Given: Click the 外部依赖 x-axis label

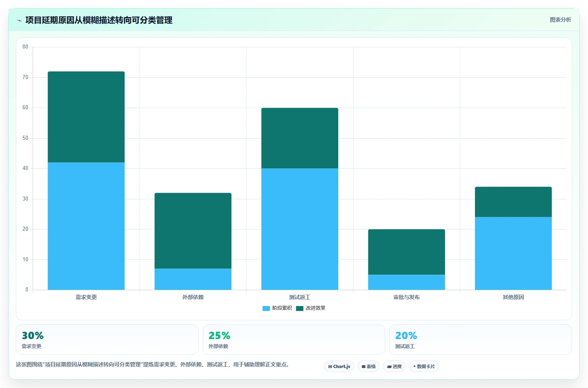Looking at the screenshot, I should coord(193,297).
